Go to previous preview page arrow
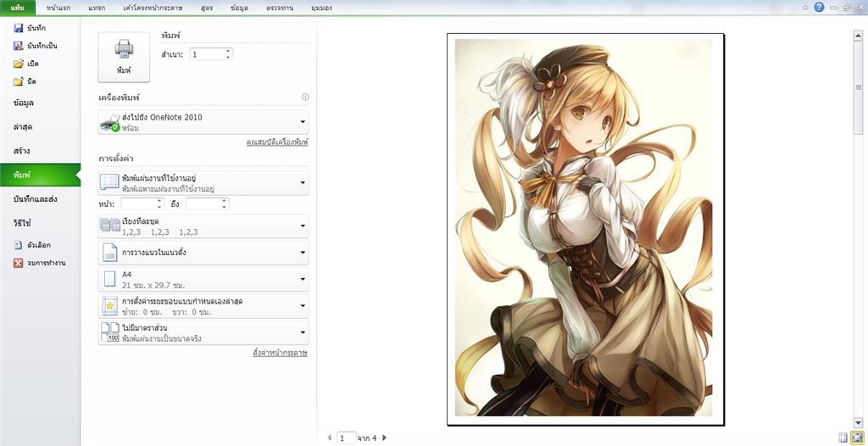 pos(330,438)
